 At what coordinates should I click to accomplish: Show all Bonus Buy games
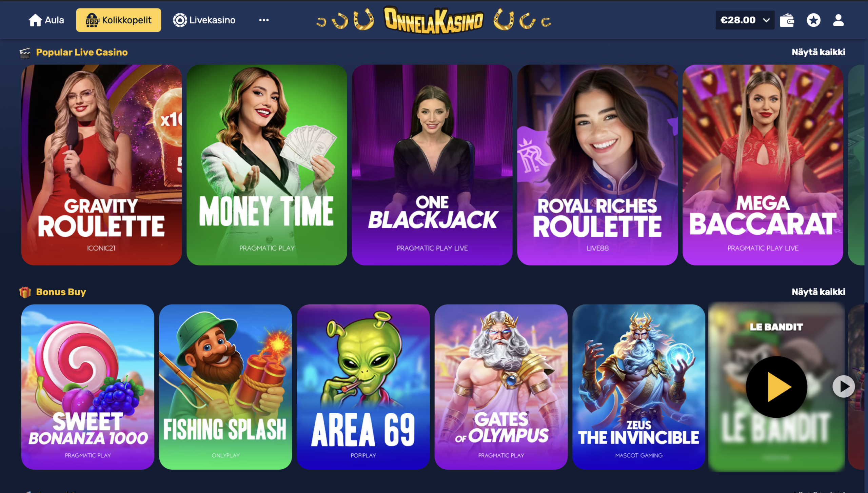coord(818,292)
